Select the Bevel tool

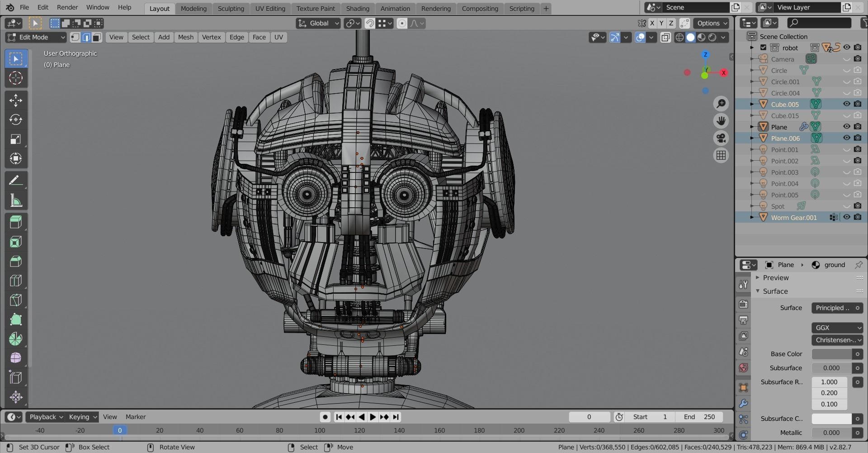pos(16,261)
